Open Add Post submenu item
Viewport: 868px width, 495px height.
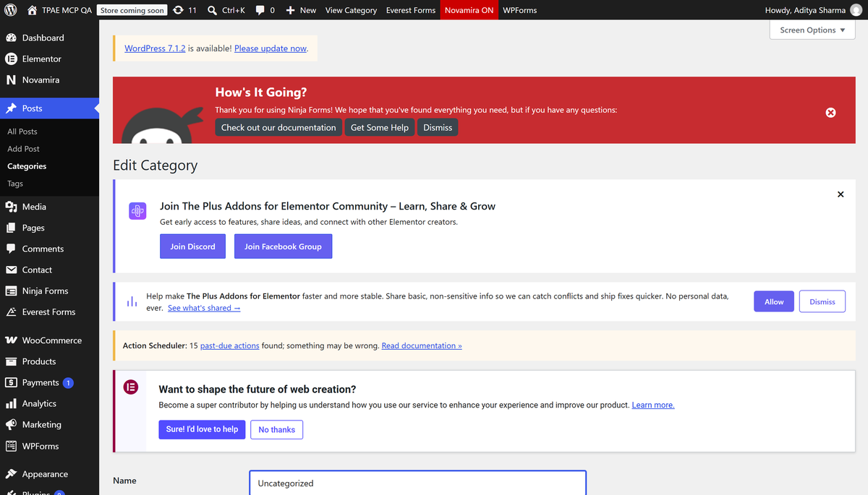pos(23,149)
